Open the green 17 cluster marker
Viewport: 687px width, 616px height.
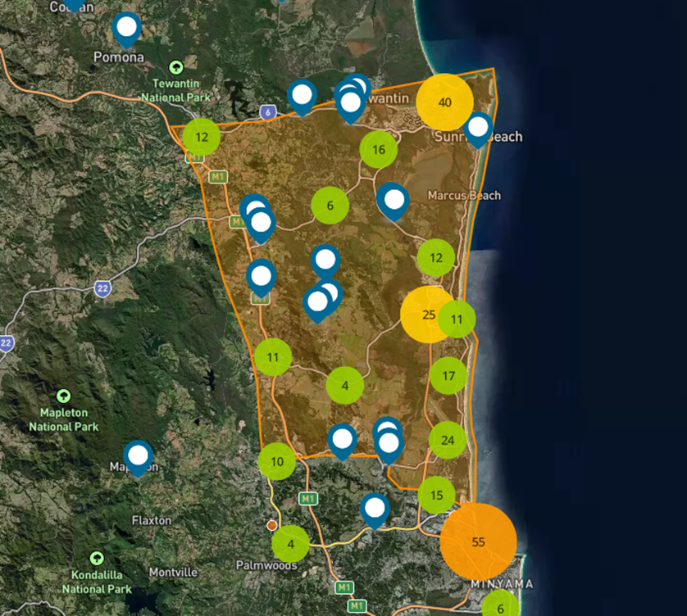point(448,376)
